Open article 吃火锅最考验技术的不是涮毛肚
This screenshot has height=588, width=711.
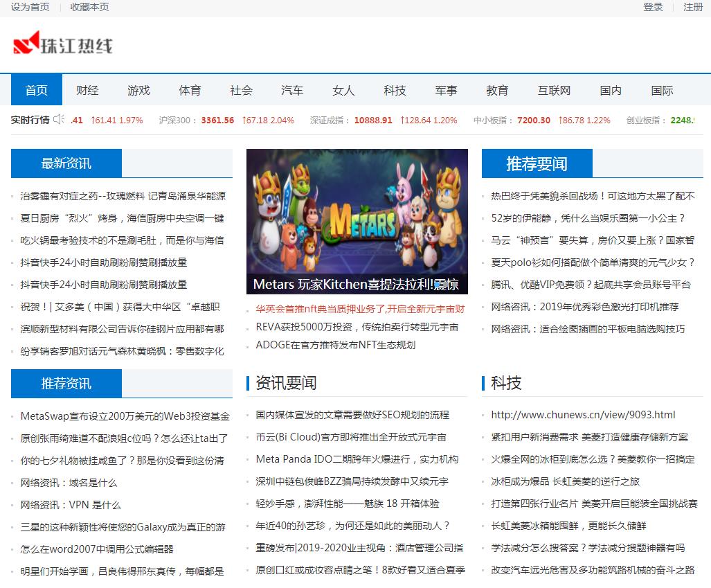122,240
